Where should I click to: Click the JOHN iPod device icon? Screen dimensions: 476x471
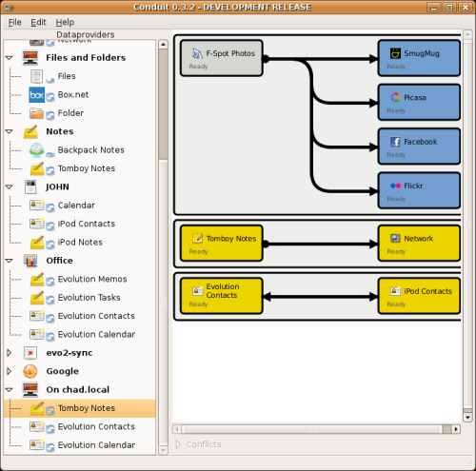pos(30,186)
